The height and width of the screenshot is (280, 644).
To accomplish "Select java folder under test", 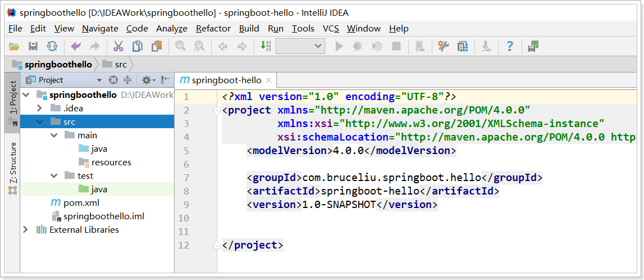I will point(93,189).
